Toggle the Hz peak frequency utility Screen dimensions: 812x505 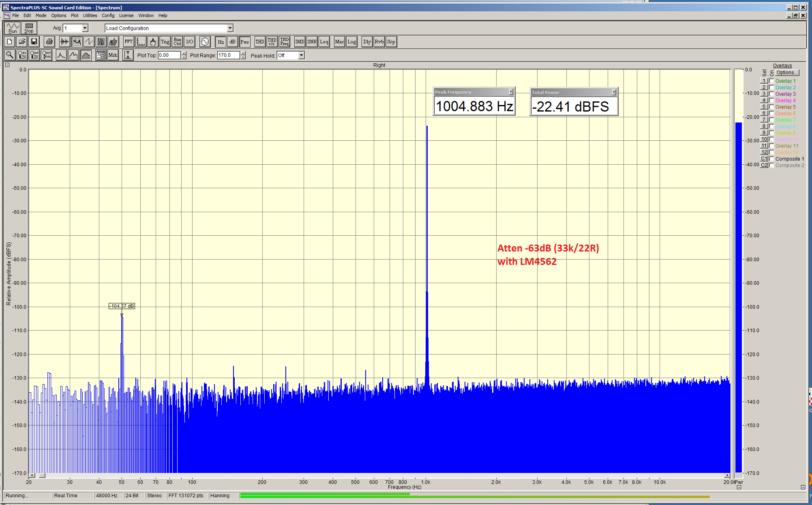click(x=221, y=42)
